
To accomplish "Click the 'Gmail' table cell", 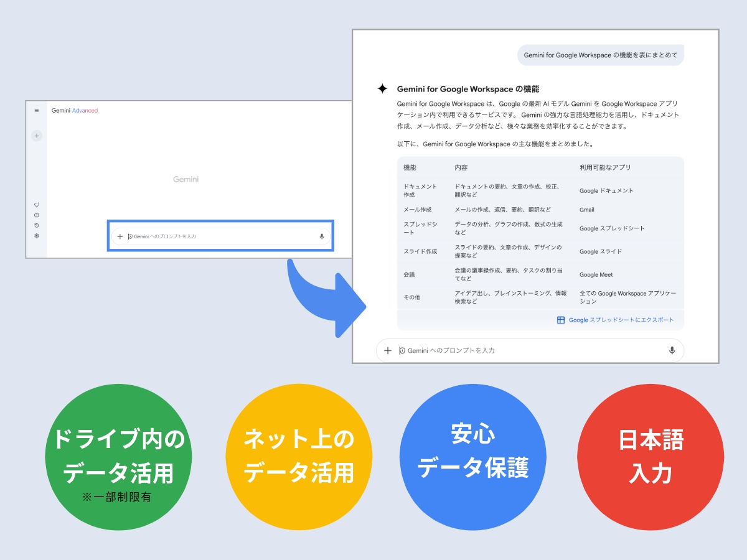I will [587, 210].
